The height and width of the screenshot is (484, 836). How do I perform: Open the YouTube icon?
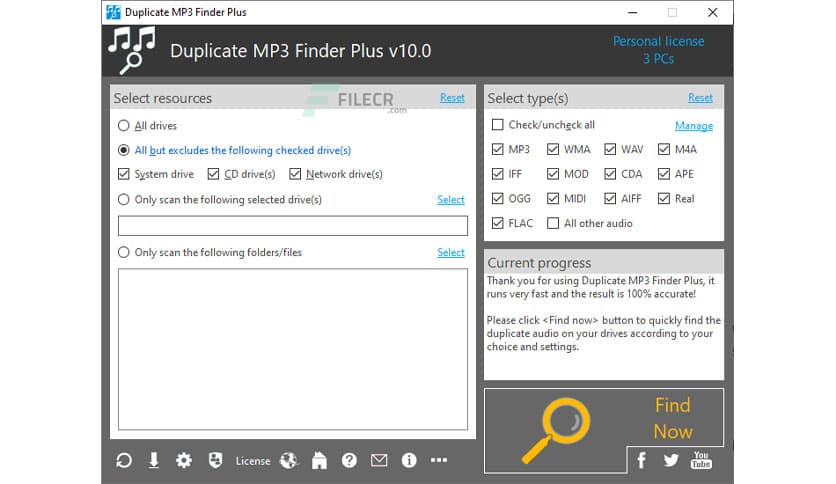pyautogui.click(x=701, y=459)
